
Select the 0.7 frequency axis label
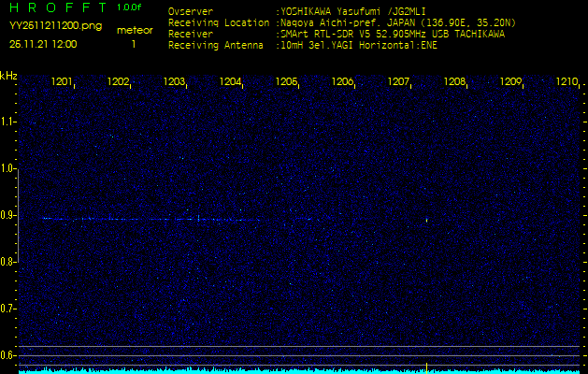(x=8, y=309)
